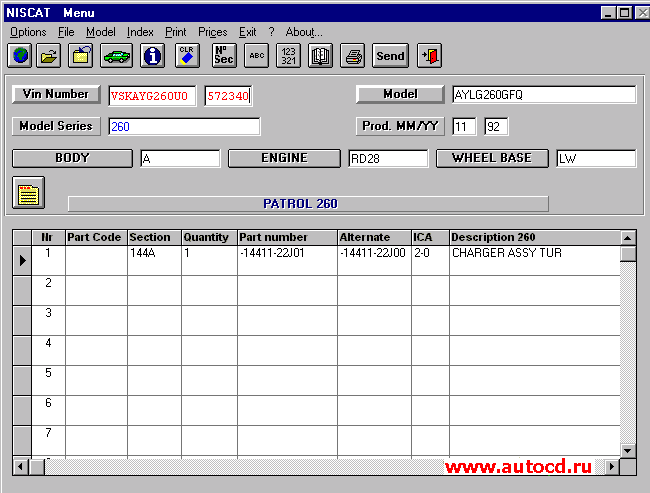Focus the production month field 11

464,126
